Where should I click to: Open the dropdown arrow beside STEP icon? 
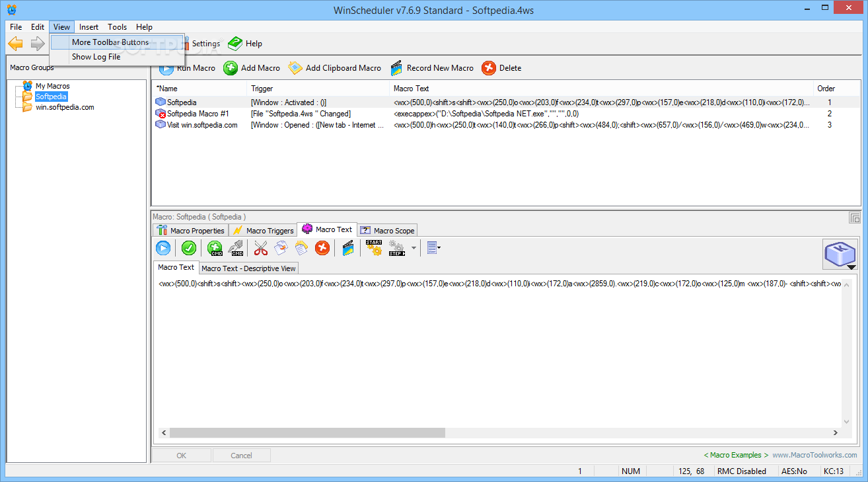[414, 249]
